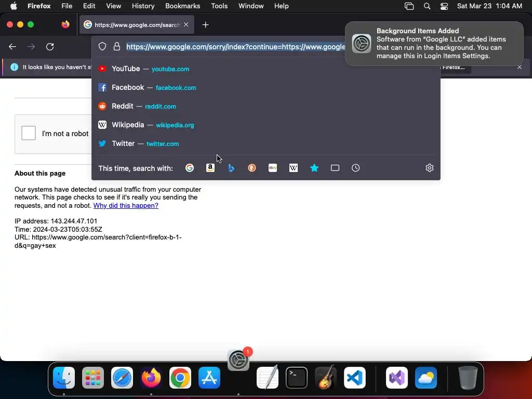The height and width of the screenshot is (399, 532).
Task: Launch GarageBand from the Dock
Action: pyautogui.click(x=326, y=377)
